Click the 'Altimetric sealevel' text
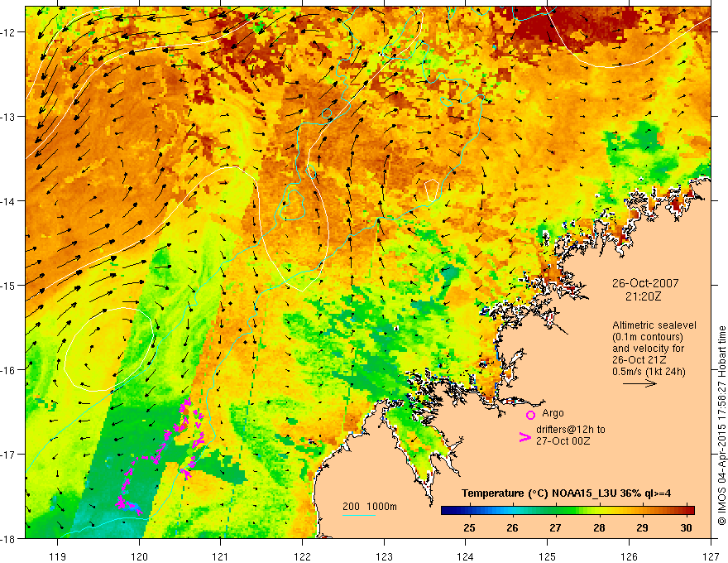 [654, 325]
